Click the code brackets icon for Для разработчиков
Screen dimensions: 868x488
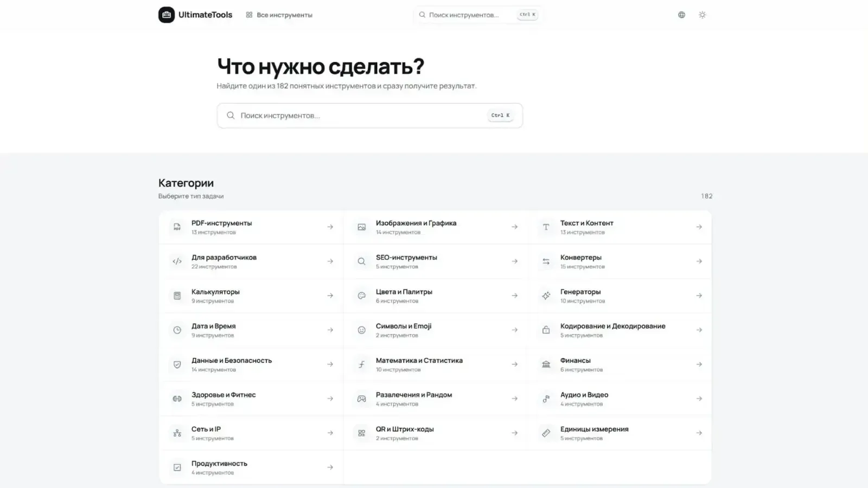coord(177,261)
